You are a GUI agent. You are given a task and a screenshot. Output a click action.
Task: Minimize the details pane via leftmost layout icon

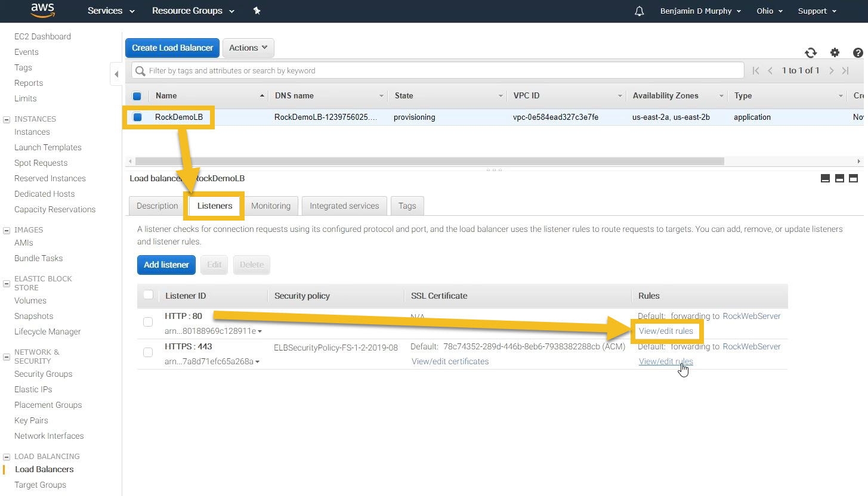826,178
